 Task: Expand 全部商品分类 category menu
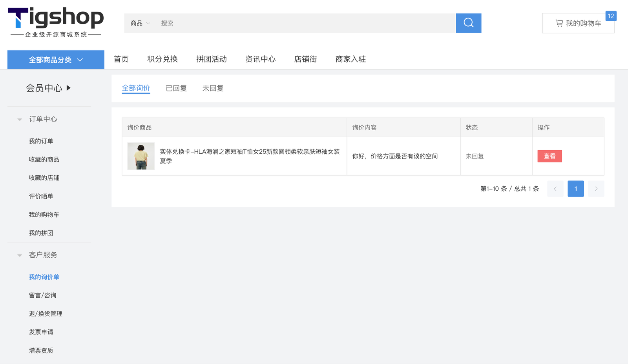tap(56, 60)
